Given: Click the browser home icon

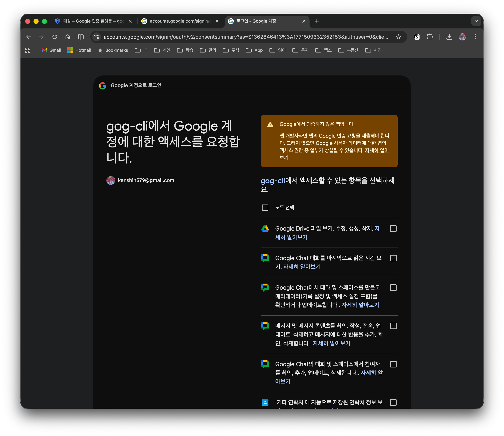Looking at the screenshot, I should pyautogui.click(x=68, y=37).
